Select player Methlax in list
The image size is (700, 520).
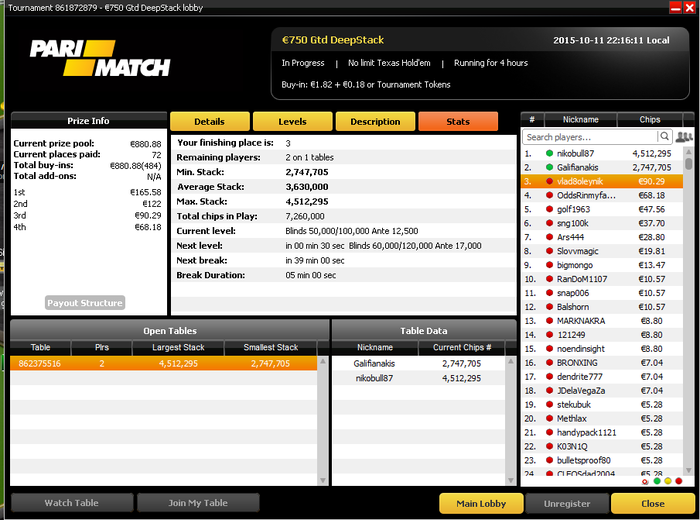coord(602,418)
